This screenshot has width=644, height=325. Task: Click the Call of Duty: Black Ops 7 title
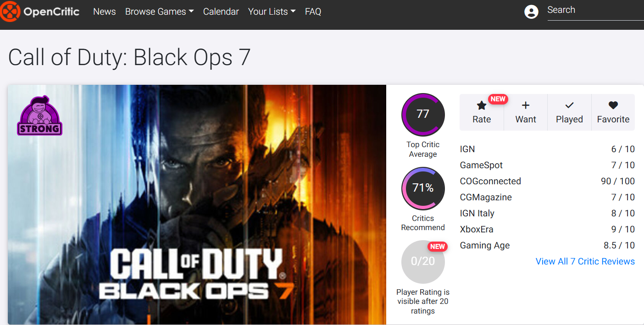[129, 57]
